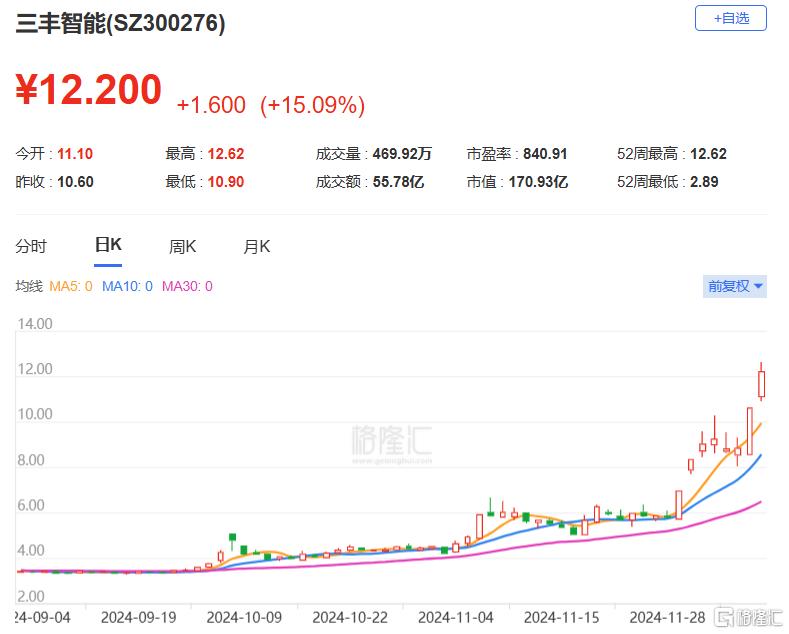Click the MA5: 0 legend label
The width and height of the screenshot is (789, 634).
[x=71, y=286]
